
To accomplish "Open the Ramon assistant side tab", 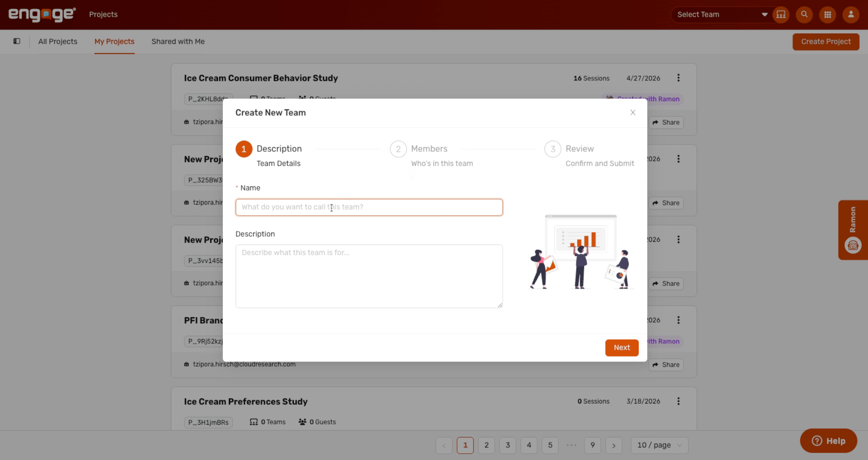I will [853, 230].
